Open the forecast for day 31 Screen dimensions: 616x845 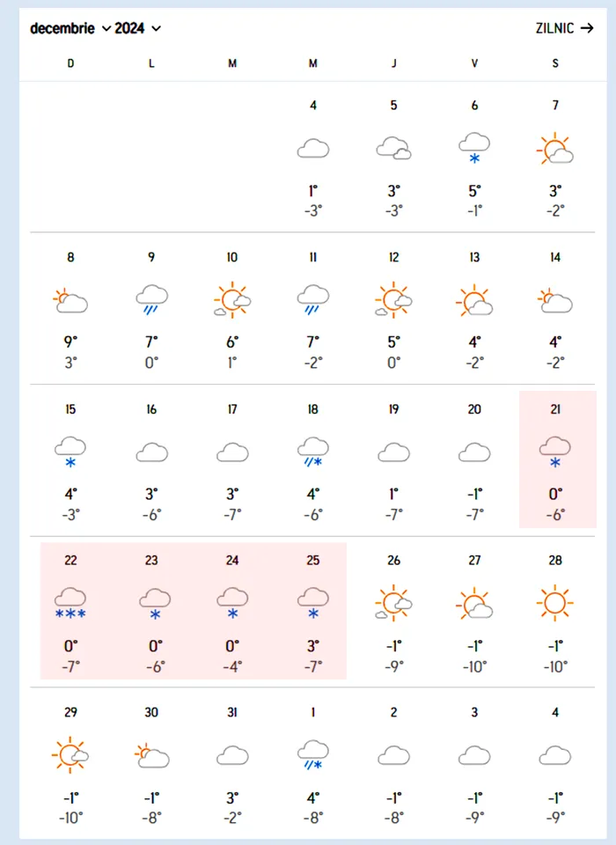(x=232, y=754)
